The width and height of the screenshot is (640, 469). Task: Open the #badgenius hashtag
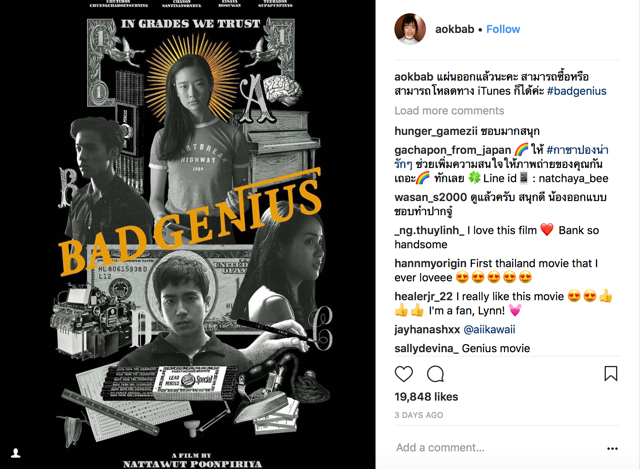pos(576,91)
